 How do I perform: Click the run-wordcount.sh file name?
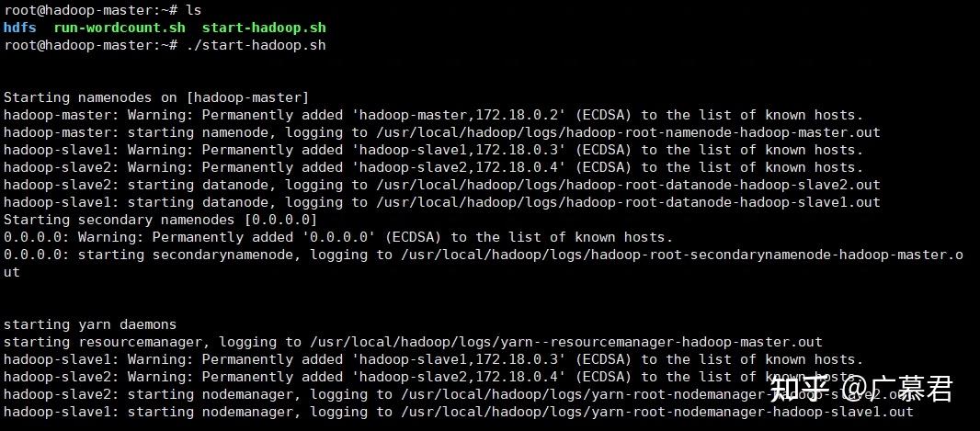pyautogui.click(x=120, y=28)
